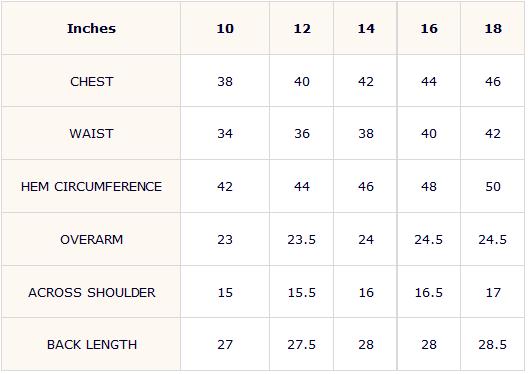Image resolution: width=528 pixels, height=374 pixels.
Task: Click the WAIST row label
Action: pos(91,134)
